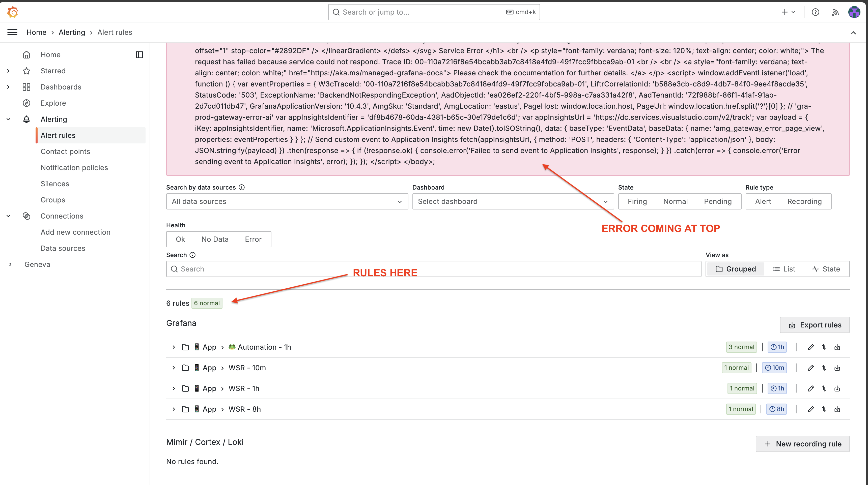This screenshot has width=868, height=485.
Task: Click the Search input field
Action: pos(433,269)
